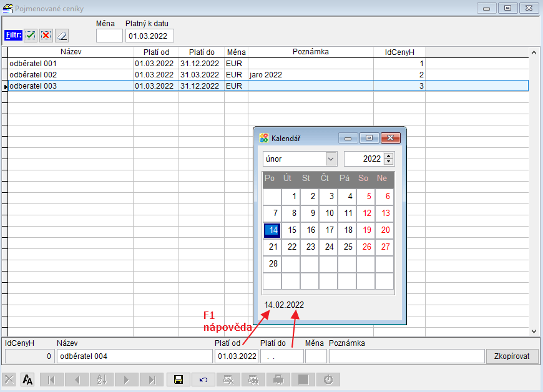Open the A-Z sort order button
Image resolution: width=543 pixels, height=392 pixels.
[102, 380]
